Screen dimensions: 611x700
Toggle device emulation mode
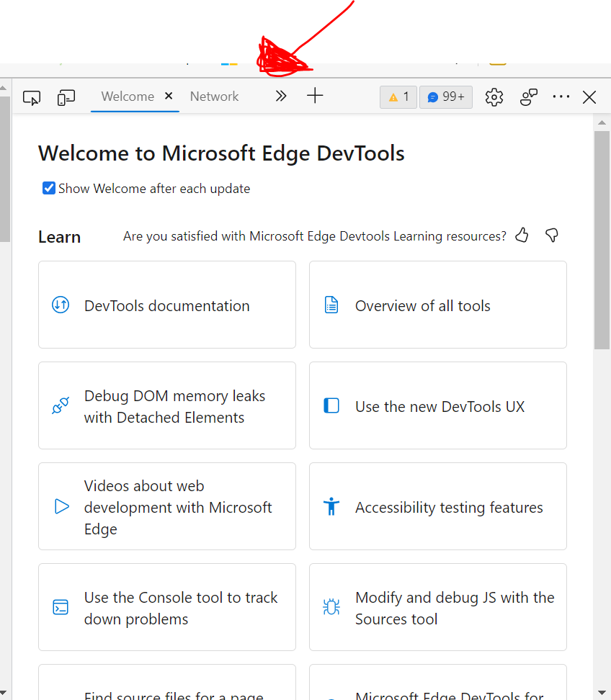point(66,97)
